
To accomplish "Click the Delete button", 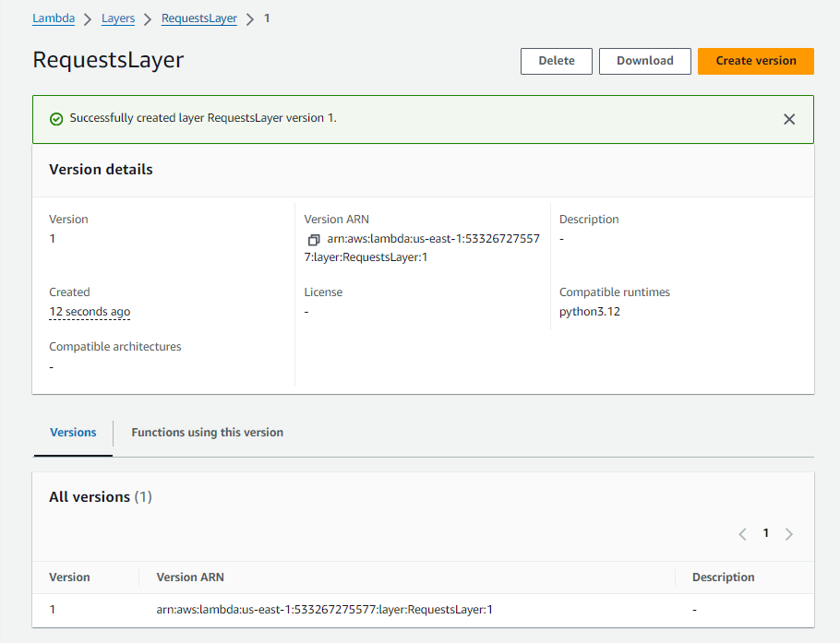I will [557, 61].
